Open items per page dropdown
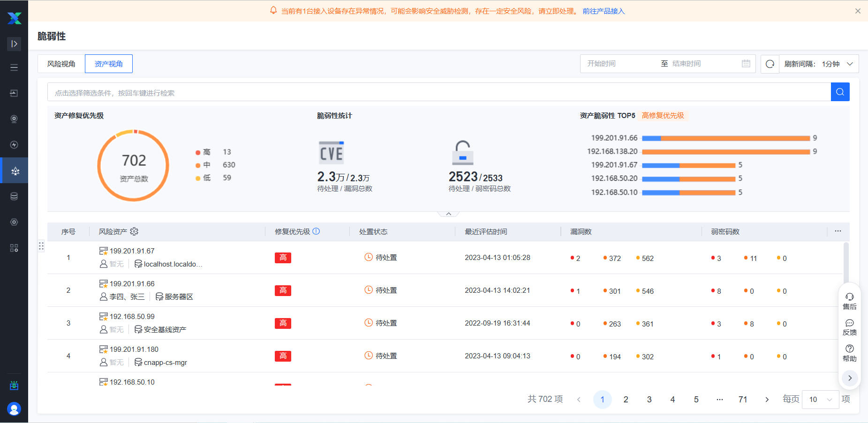Screen dimensions: 868x423 coord(820,400)
